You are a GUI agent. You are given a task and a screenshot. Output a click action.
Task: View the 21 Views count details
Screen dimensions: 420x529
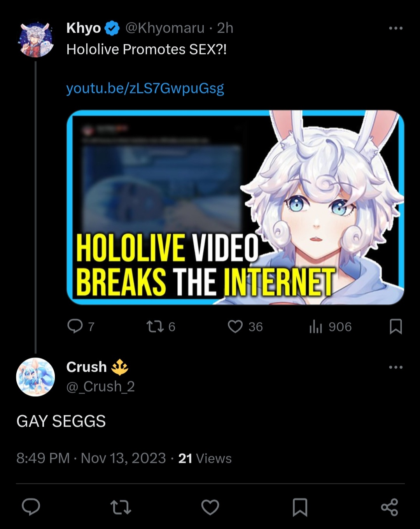[205, 458]
